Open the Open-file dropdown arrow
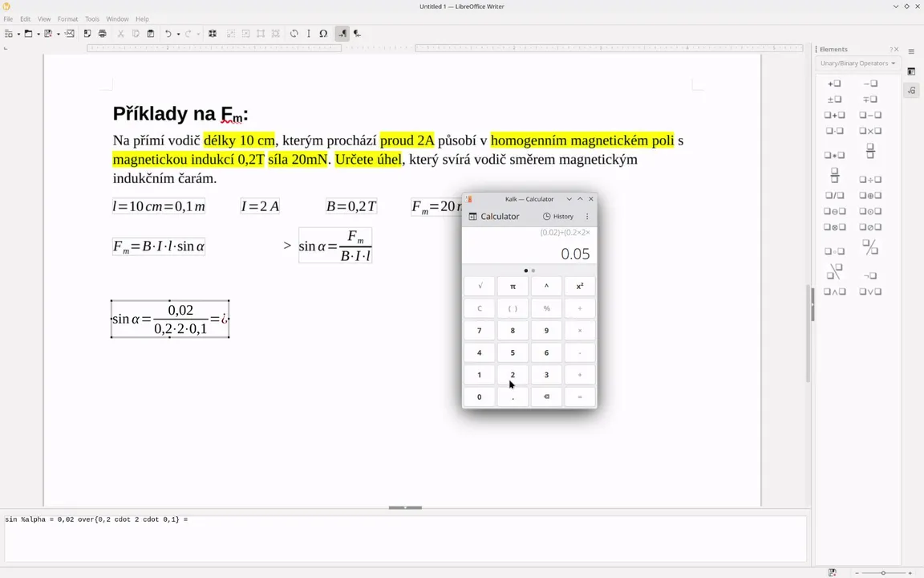924x578 pixels. pos(38,35)
